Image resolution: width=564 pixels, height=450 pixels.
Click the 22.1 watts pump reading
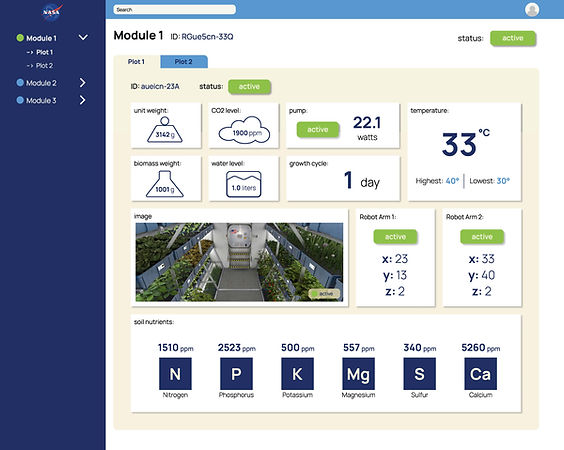[x=367, y=128]
